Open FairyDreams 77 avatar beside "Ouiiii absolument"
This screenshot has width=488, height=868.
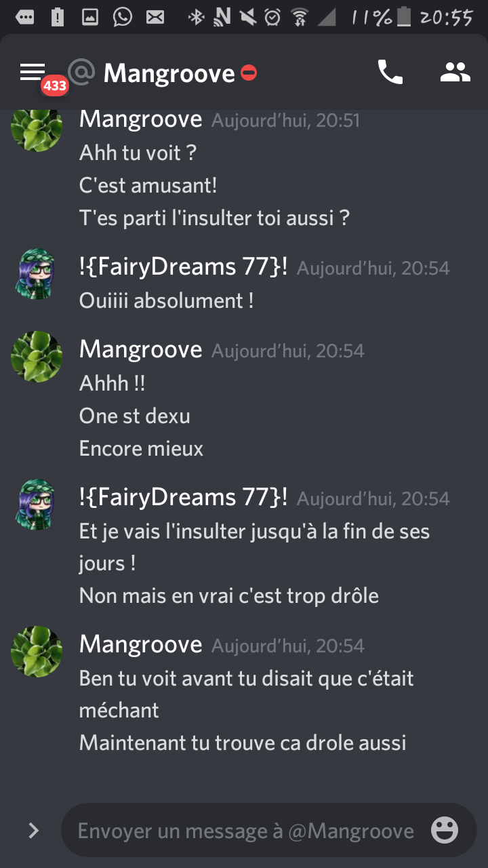(37, 274)
